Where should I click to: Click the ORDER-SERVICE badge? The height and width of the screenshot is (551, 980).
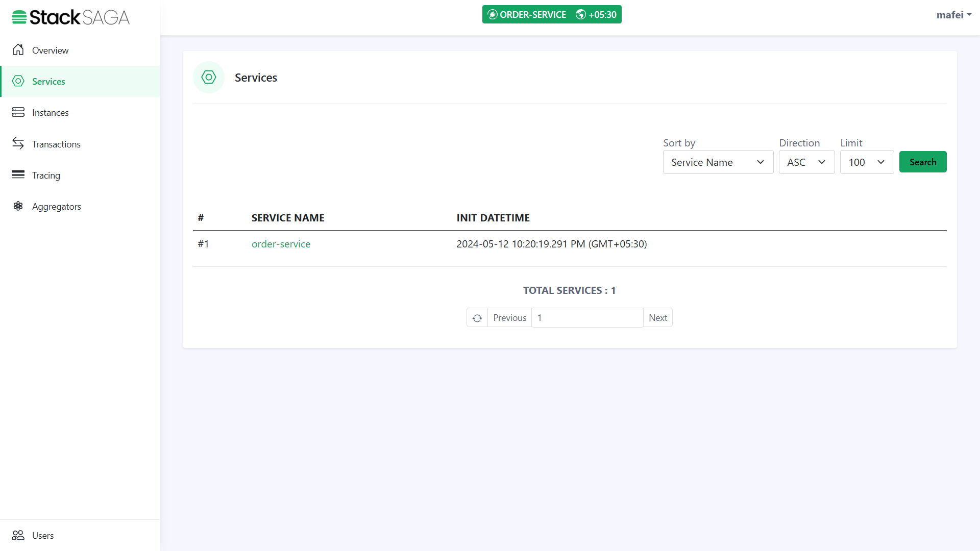[527, 15]
